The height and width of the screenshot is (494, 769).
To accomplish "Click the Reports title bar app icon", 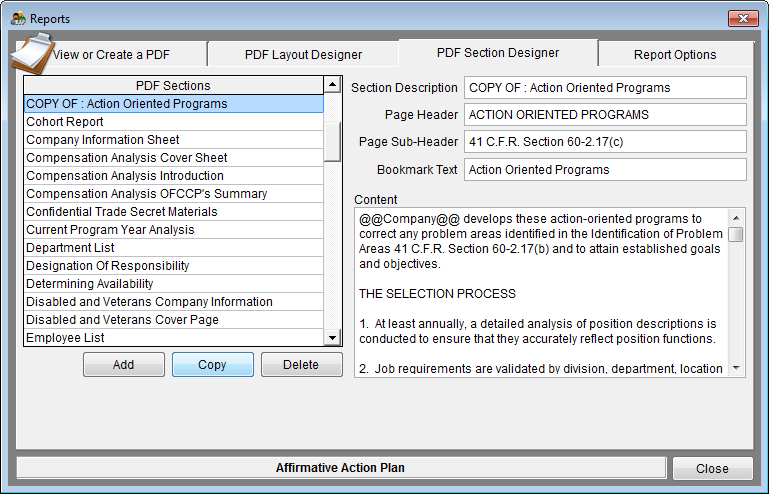I will click(18, 19).
